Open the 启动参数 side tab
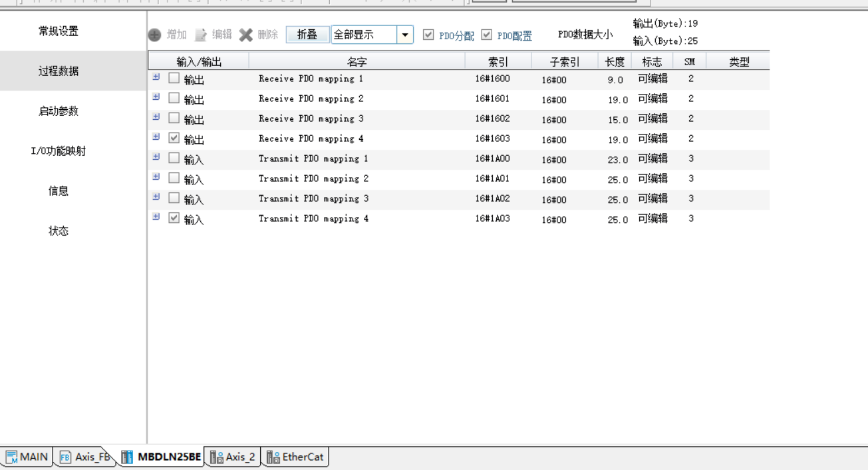The width and height of the screenshot is (868, 470). [x=59, y=111]
